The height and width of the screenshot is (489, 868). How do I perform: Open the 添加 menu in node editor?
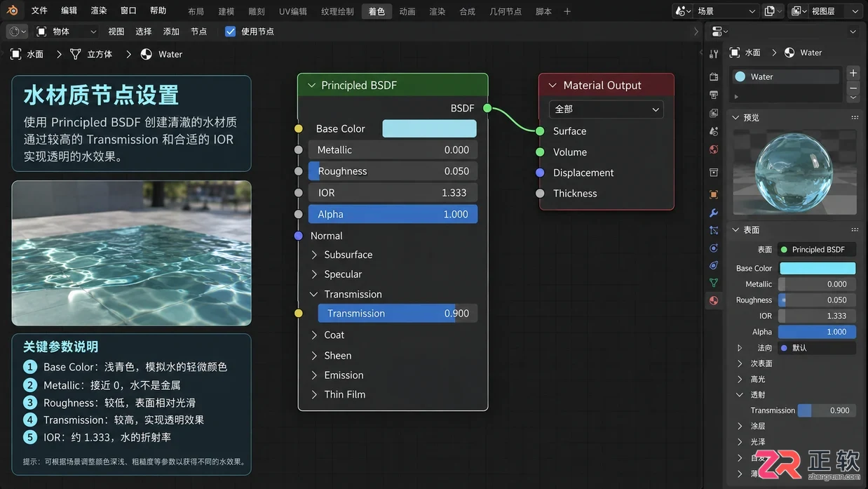171,32
